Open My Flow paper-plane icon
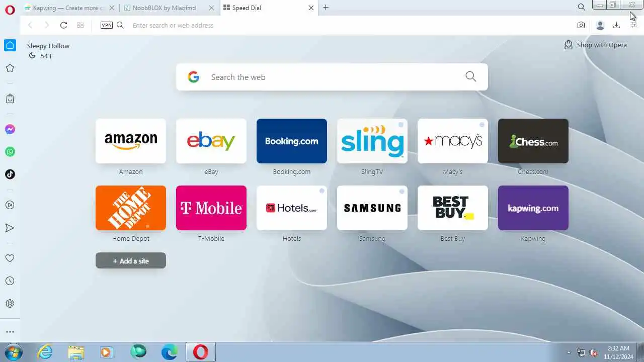Screen dimensions: 644x362 [x=10, y=228]
